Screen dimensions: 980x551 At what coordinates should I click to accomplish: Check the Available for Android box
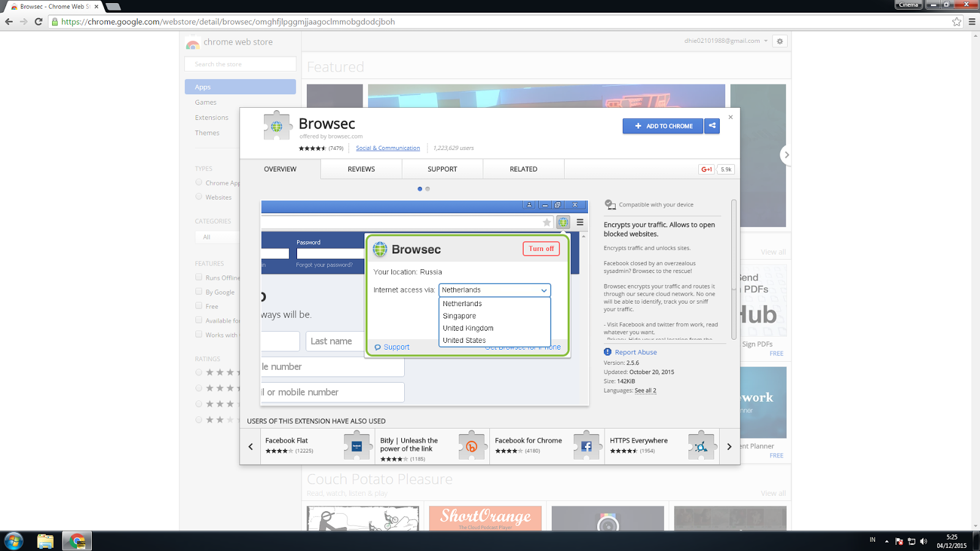pos(198,320)
